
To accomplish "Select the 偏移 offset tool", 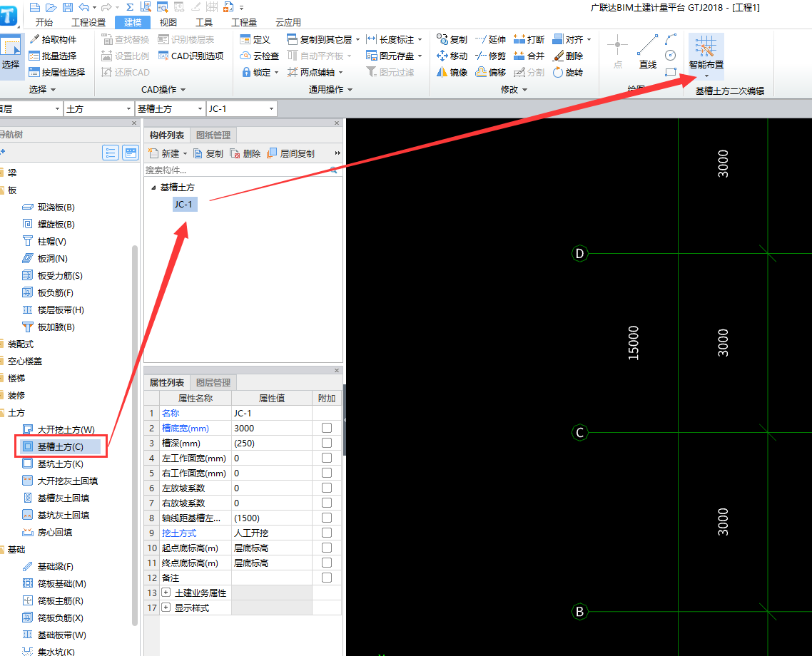I will tap(490, 73).
